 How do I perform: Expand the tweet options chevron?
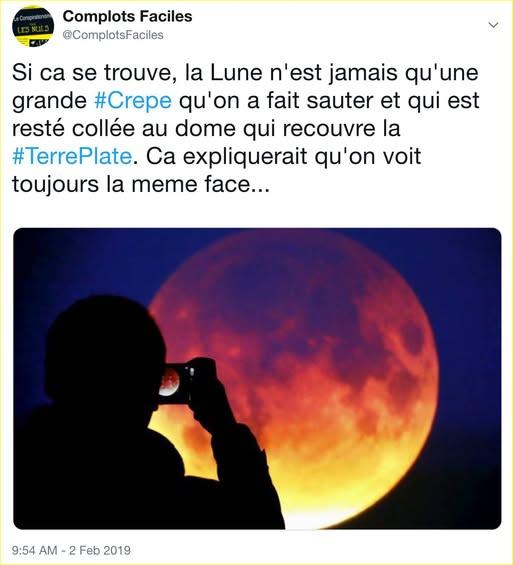[x=493, y=25]
